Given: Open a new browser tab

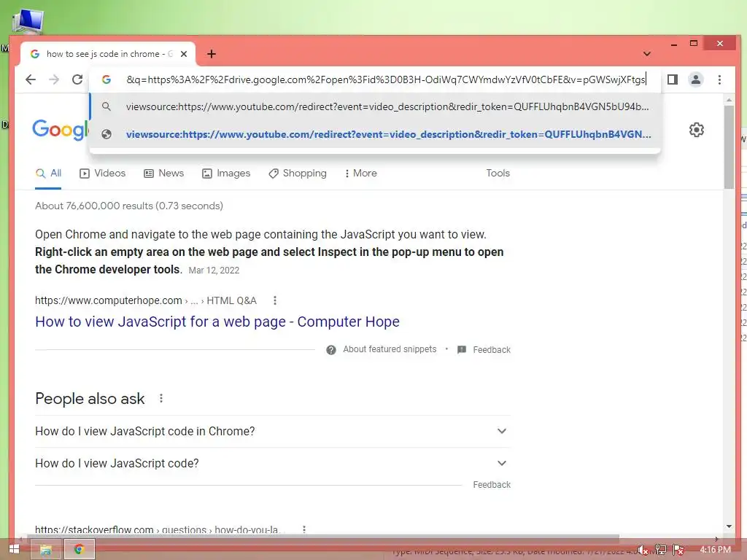Looking at the screenshot, I should click(x=212, y=54).
